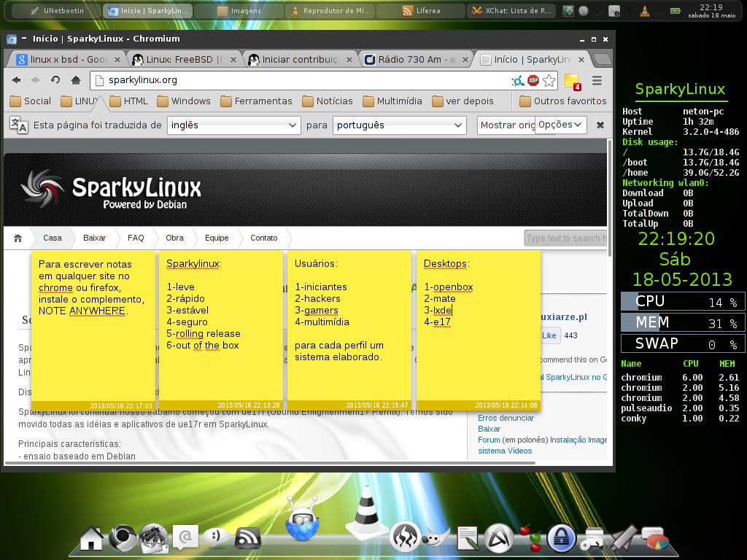747x560 pixels.
Task: Open the Baixar navigation menu item
Action: [94, 238]
